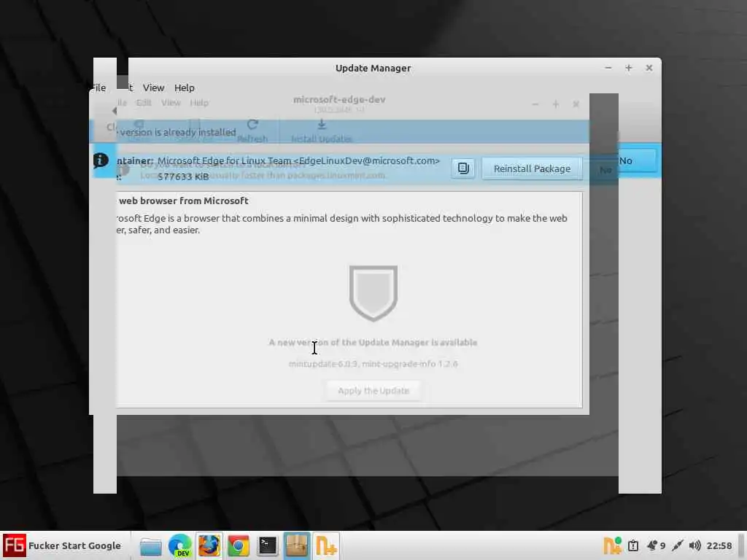Click the microsoft-edge-dev window title
Image resolution: width=747 pixels, height=560 pixels.
pos(339,99)
